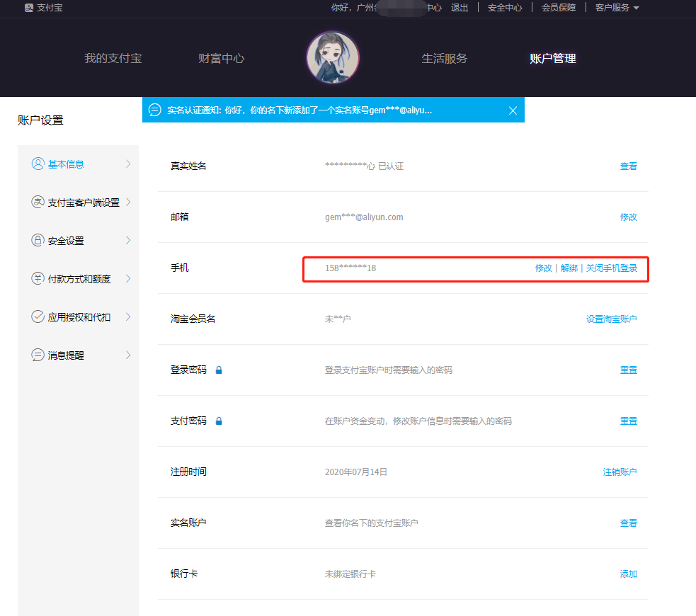
Task: Click the 支付宝客户端设置 icon in sidebar
Action: [38, 202]
